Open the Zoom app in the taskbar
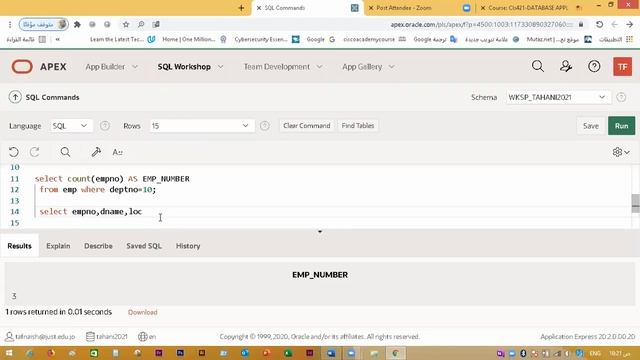Viewport: 640px width, 360px height. 351,353
